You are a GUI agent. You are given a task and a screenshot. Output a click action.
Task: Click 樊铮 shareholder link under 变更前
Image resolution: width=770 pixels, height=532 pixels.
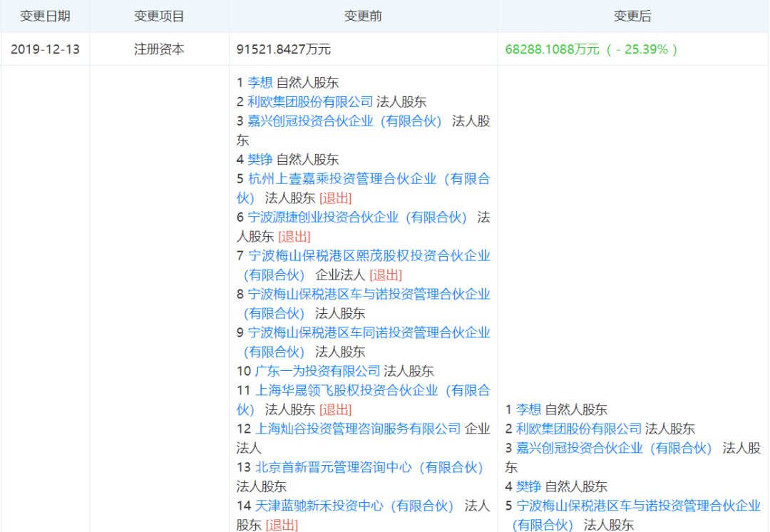click(260, 159)
